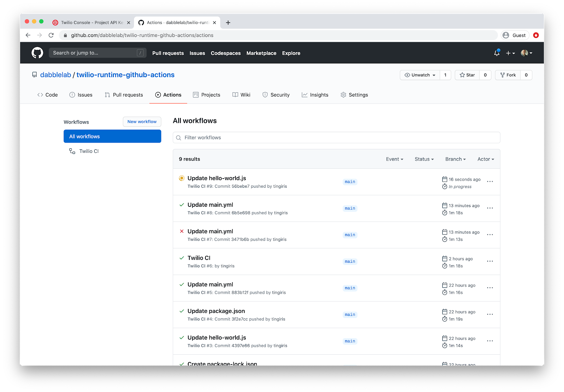Click the Filter workflows search field
This screenshot has width=564, height=392.
tap(336, 138)
